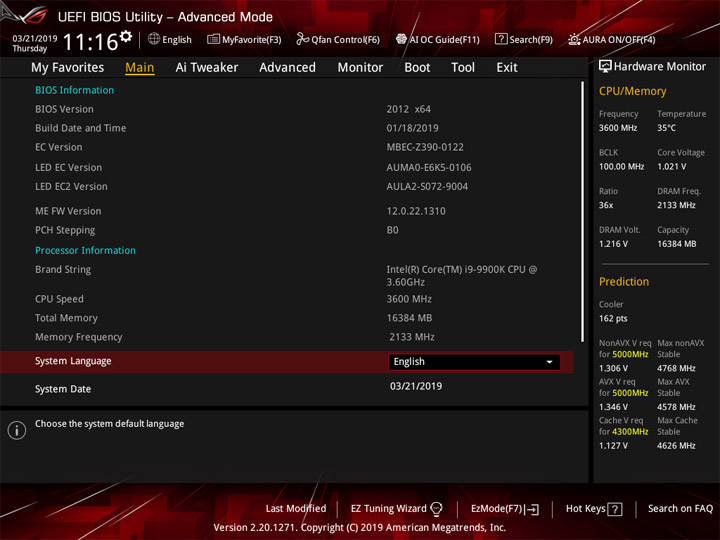Open the System Language dropdown

click(x=474, y=362)
